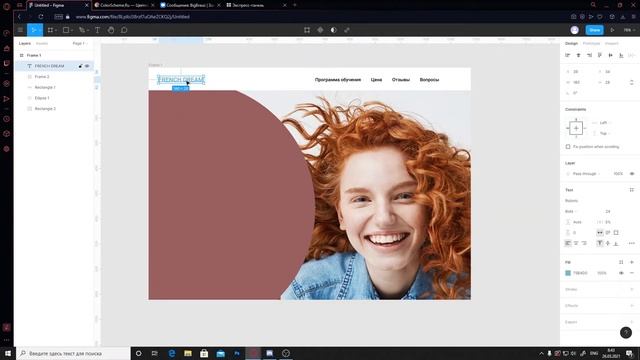The height and width of the screenshot is (360, 640).
Task: Toggle Fix position when scrolling checkbox
Action: 568,147
